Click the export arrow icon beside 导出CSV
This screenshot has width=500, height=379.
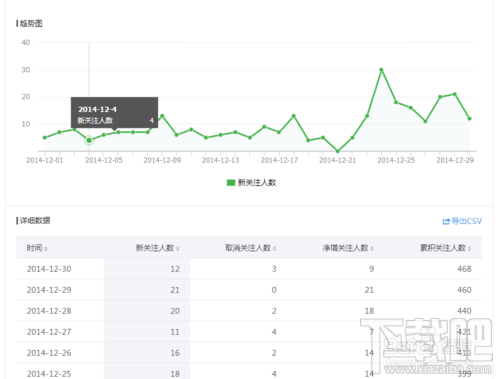446,221
